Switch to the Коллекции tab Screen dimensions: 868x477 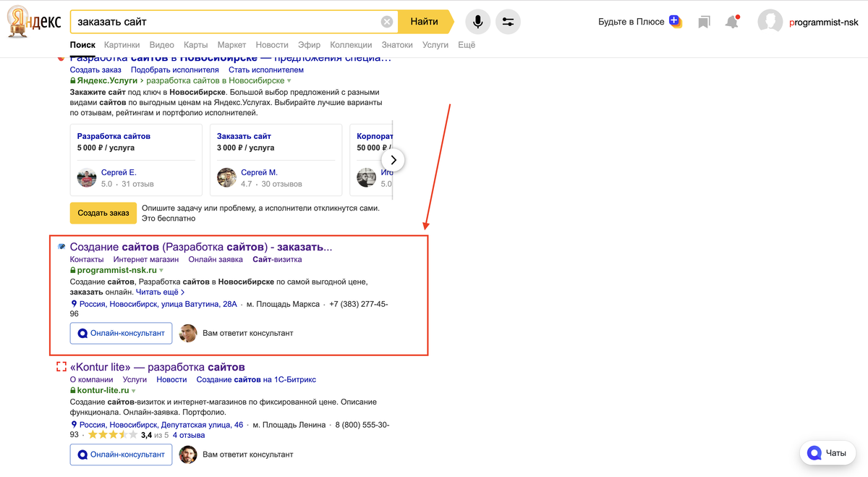(351, 45)
